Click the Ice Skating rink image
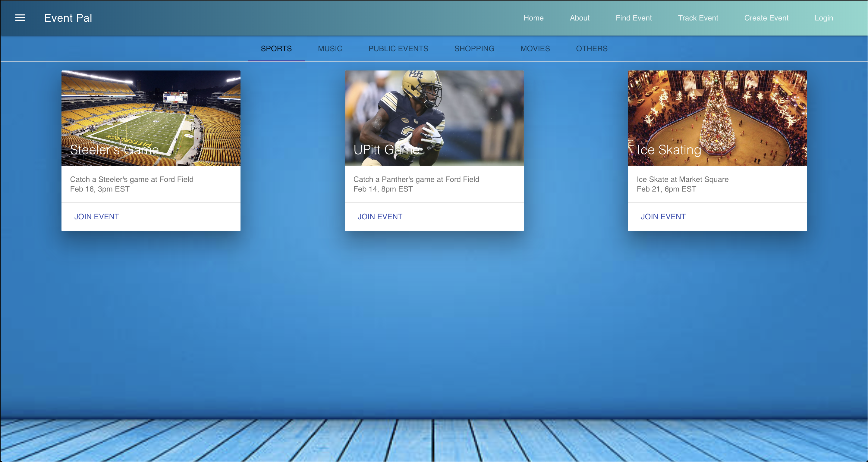868x462 pixels. tap(717, 111)
